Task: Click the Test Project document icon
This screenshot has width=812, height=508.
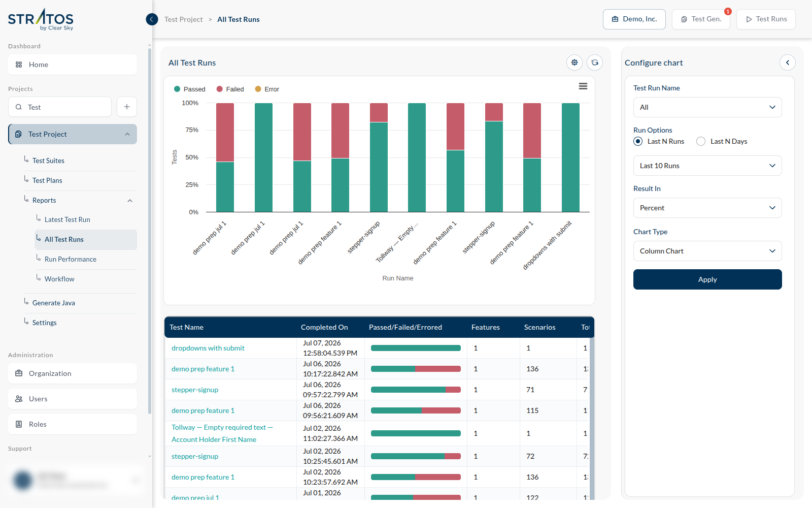Action: click(18, 134)
